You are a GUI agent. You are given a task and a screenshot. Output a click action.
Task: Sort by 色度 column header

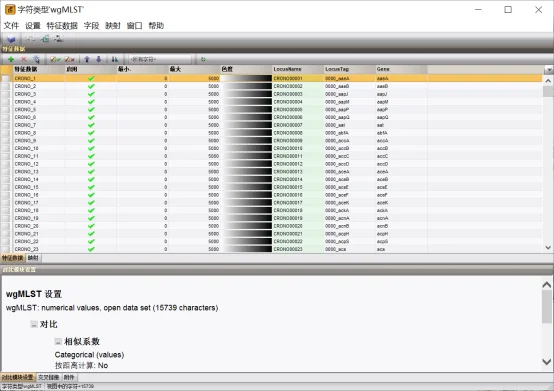pos(246,69)
